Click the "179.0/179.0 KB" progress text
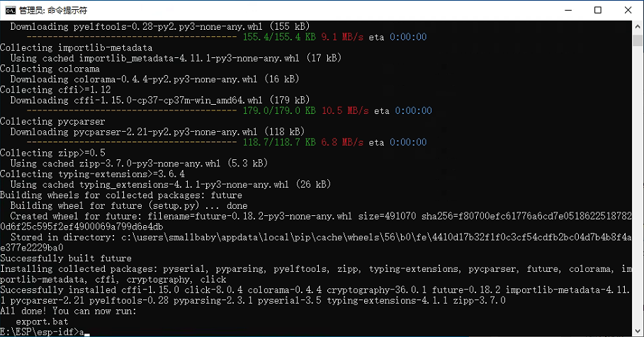 pyautogui.click(x=279, y=110)
